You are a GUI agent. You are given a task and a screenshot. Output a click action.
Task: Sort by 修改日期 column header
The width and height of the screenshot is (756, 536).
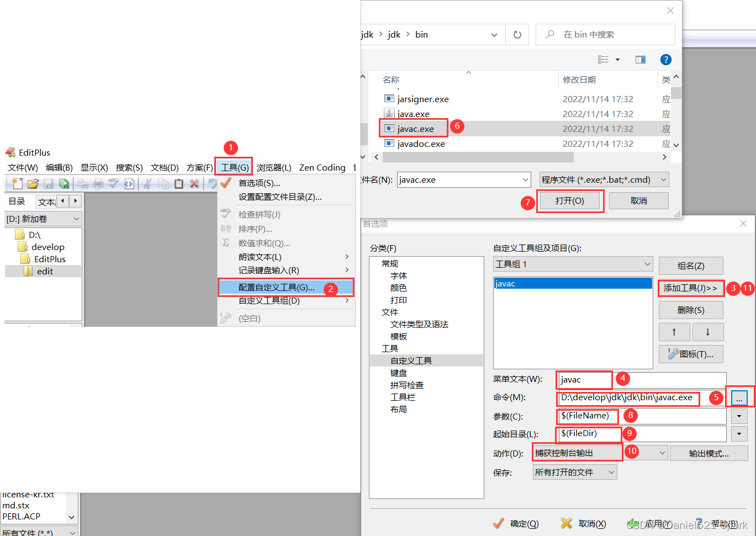tap(579, 80)
